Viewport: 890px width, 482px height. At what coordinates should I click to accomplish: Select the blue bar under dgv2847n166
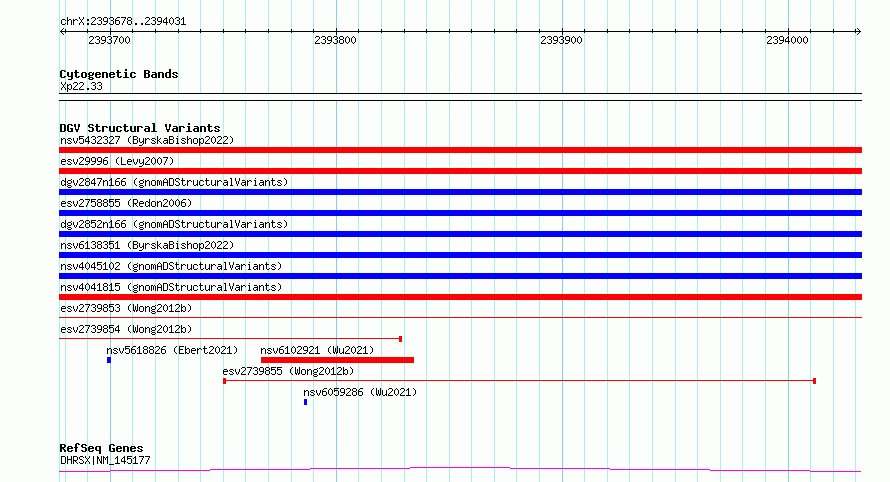[x=460, y=192]
